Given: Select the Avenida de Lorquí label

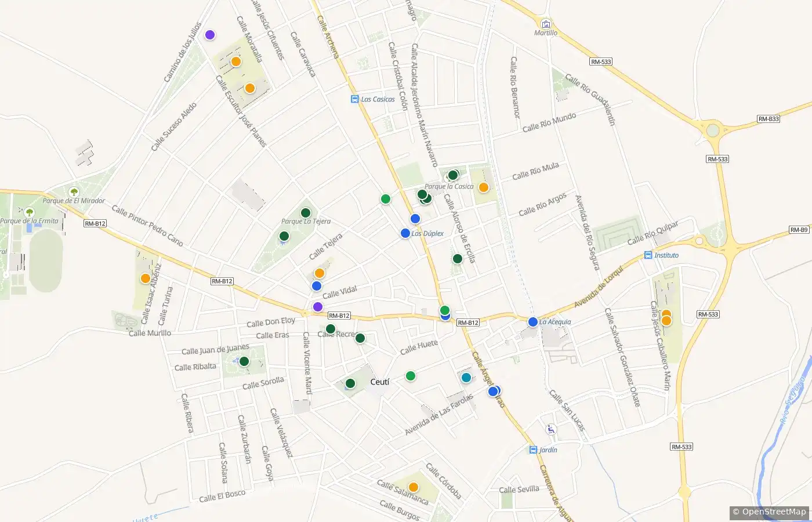Looking at the screenshot, I should tap(599, 287).
